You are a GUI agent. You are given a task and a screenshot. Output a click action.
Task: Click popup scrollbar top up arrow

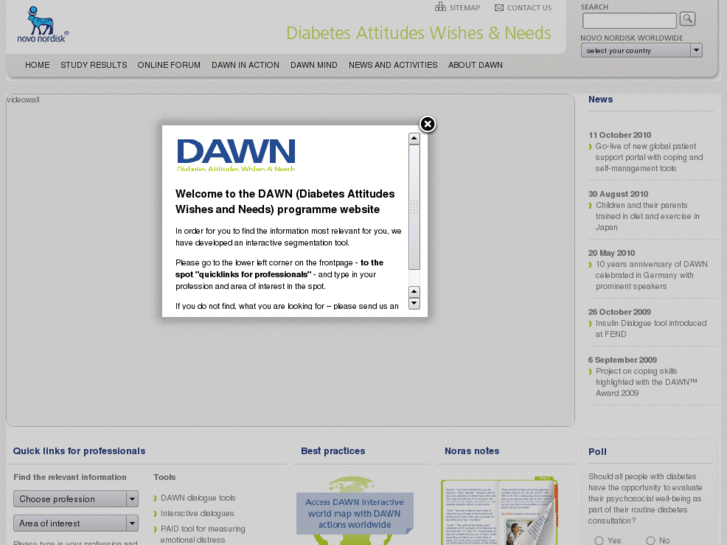(414, 139)
